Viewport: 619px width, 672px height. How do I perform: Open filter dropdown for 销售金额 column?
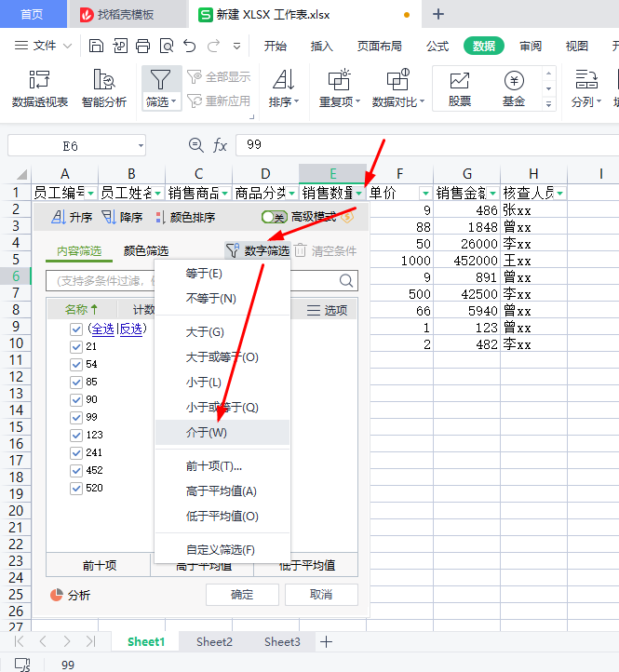[493, 194]
